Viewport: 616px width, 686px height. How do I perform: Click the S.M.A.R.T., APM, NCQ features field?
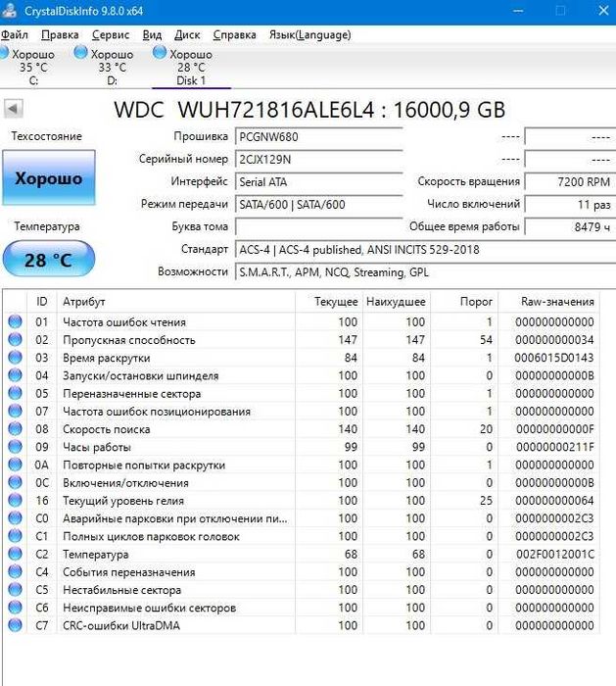tap(425, 272)
